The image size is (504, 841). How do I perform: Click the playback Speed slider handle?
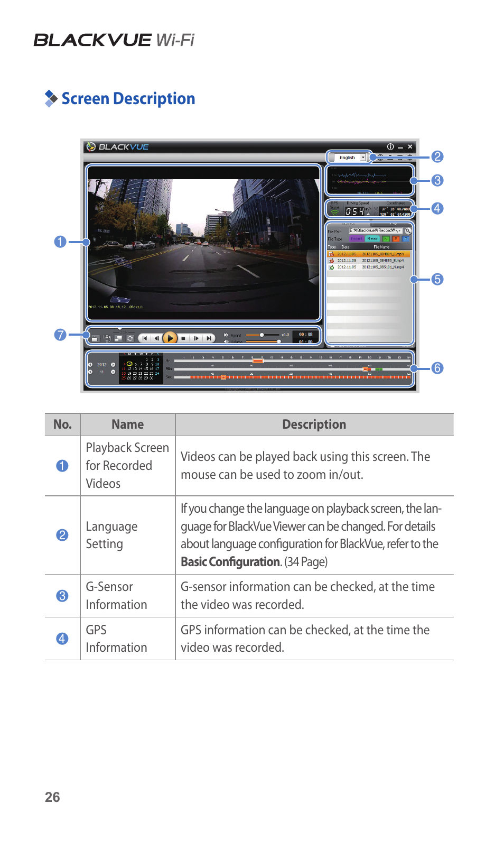tap(262, 335)
